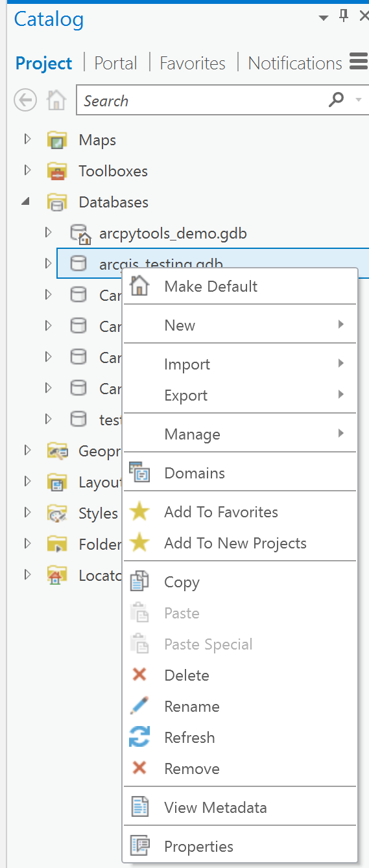Go back using the back arrow button
This screenshot has height=868, width=369.
pos(25,100)
